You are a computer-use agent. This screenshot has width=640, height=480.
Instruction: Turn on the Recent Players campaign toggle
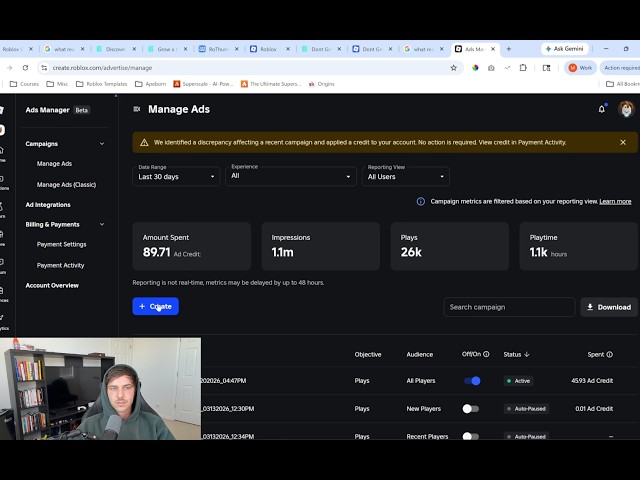point(471,436)
